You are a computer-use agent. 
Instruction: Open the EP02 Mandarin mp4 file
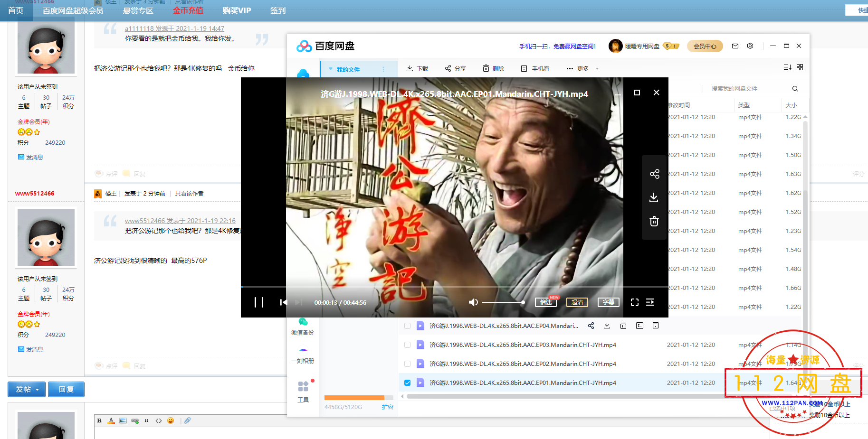[x=523, y=364]
